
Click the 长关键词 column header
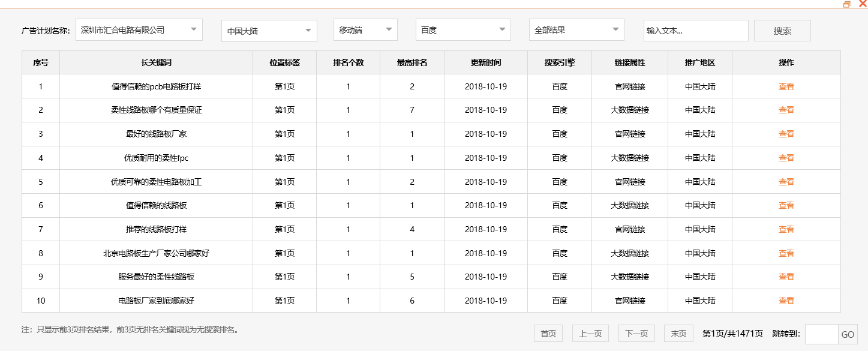(157, 62)
